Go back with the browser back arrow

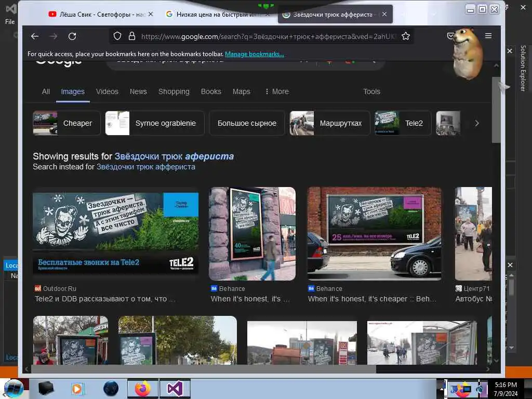coord(35,36)
